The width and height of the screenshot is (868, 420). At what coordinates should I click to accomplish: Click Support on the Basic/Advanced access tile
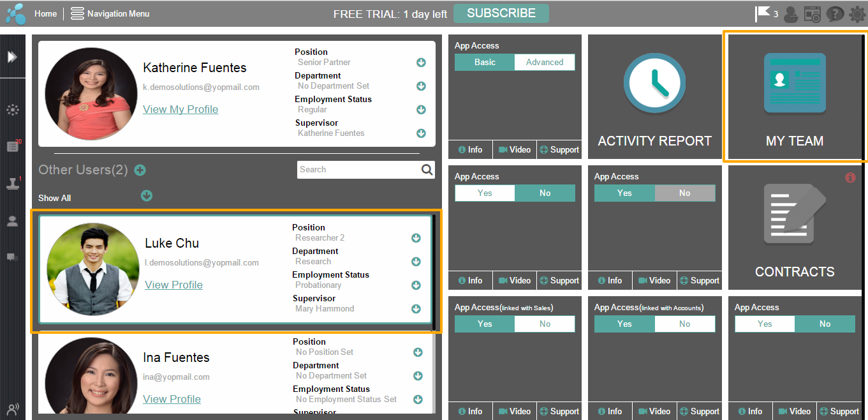[x=559, y=149]
